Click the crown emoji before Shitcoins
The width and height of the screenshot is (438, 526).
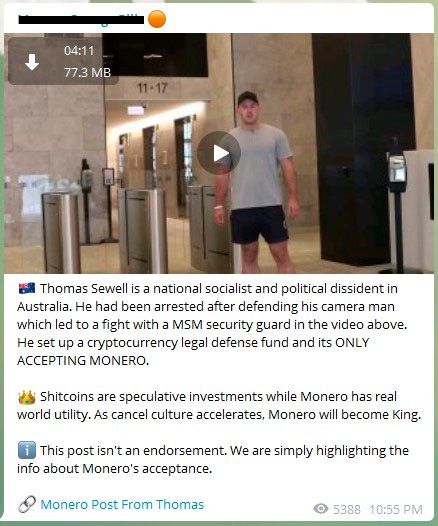click(27, 397)
